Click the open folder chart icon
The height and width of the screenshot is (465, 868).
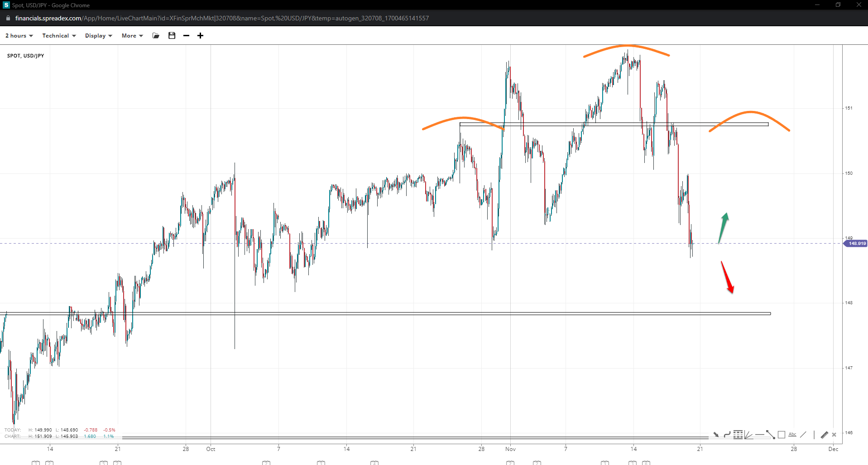point(156,36)
